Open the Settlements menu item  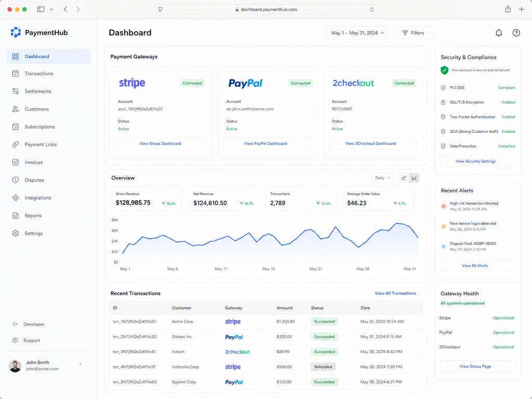pos(48,91)
